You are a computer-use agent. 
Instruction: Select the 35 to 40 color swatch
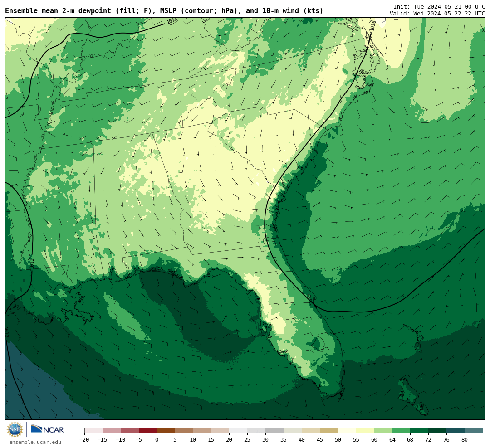point(293,430)
